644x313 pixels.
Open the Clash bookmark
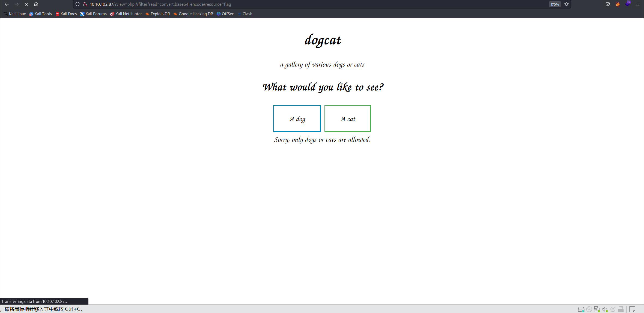(x=245, y=14)
